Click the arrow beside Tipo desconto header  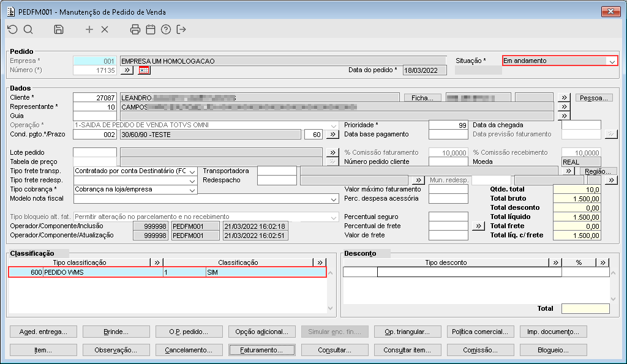coord(555,262)
